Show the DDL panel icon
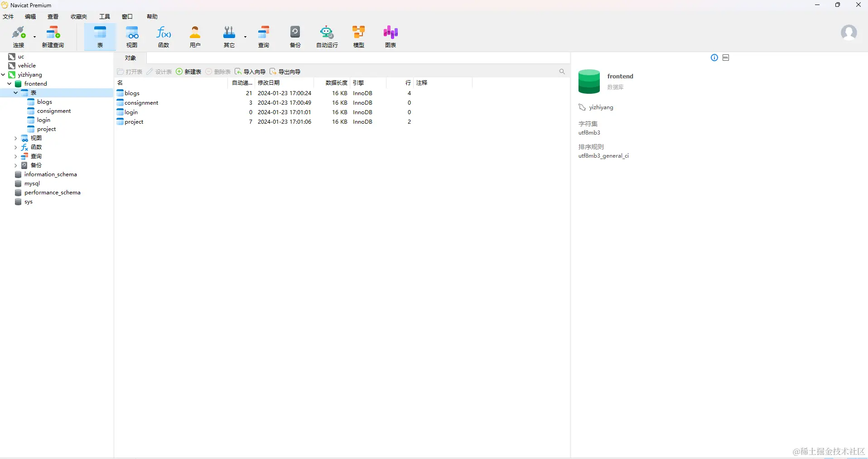 pyautogui.click(x=726, y=58)
